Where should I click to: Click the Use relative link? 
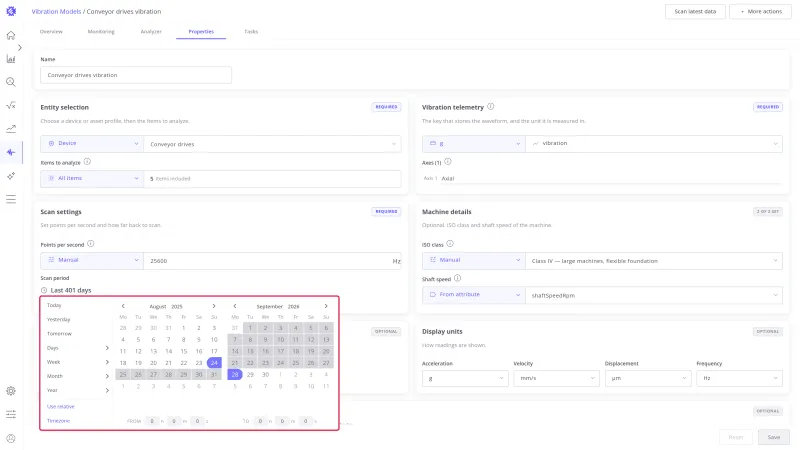pos(61,407)
